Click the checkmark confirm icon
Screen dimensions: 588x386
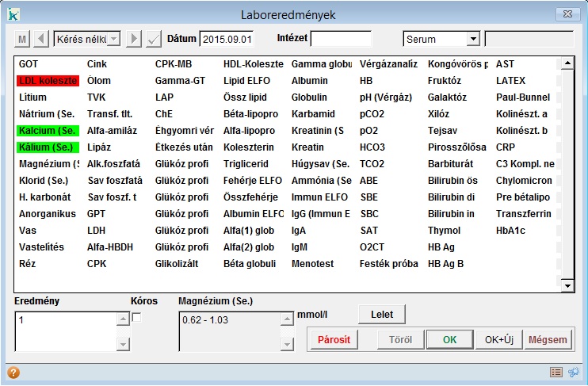[x=154, y=39]
